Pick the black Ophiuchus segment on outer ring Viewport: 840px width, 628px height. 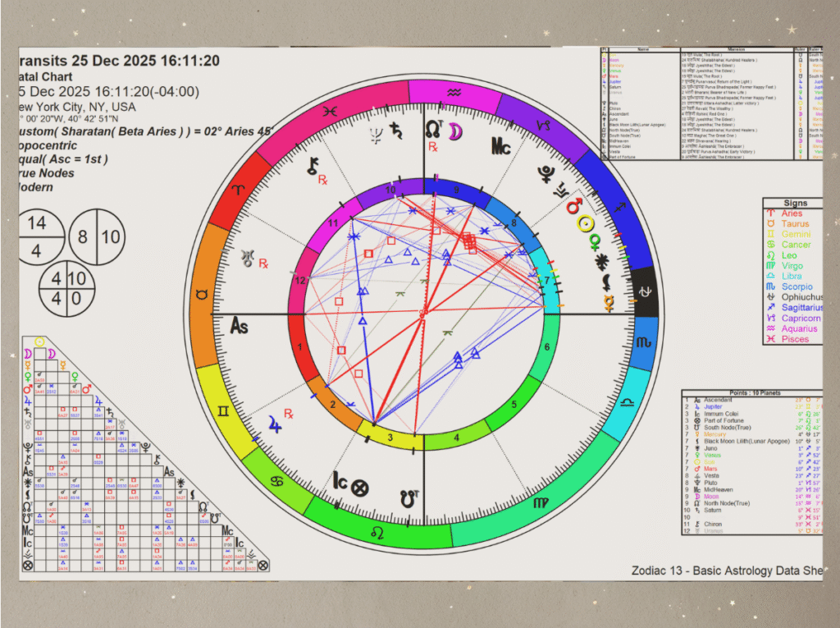(x=645, y=293)
